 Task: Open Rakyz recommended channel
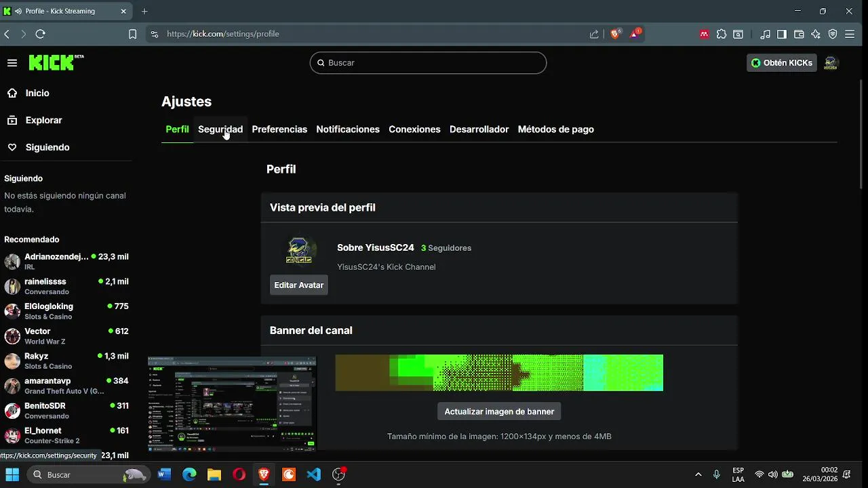[x=66, y=361]
